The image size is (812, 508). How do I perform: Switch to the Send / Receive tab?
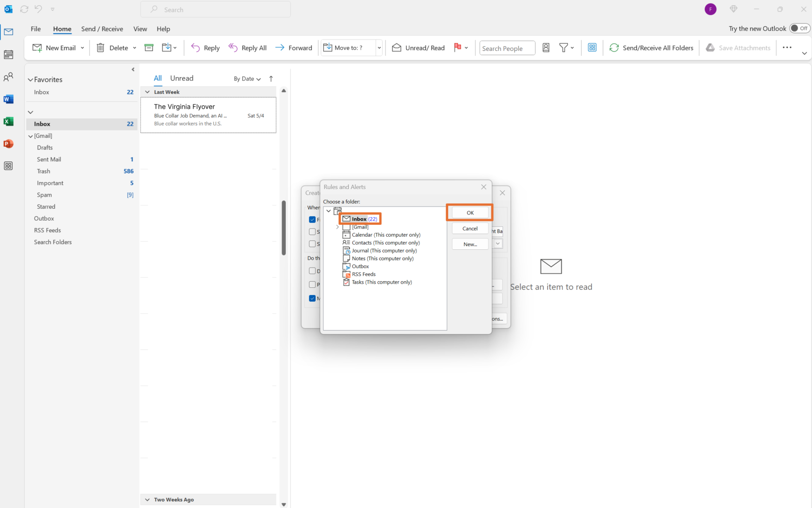point(102,29)
